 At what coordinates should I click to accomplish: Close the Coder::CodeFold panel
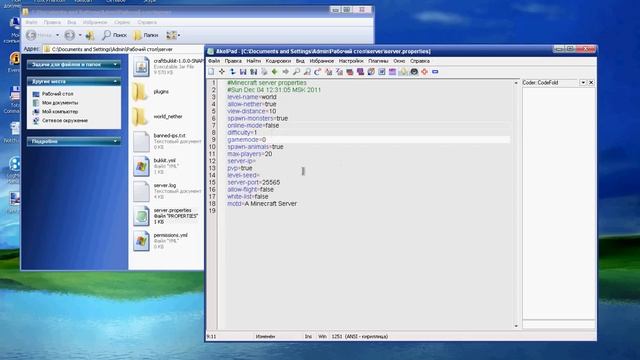click(591, 82)
